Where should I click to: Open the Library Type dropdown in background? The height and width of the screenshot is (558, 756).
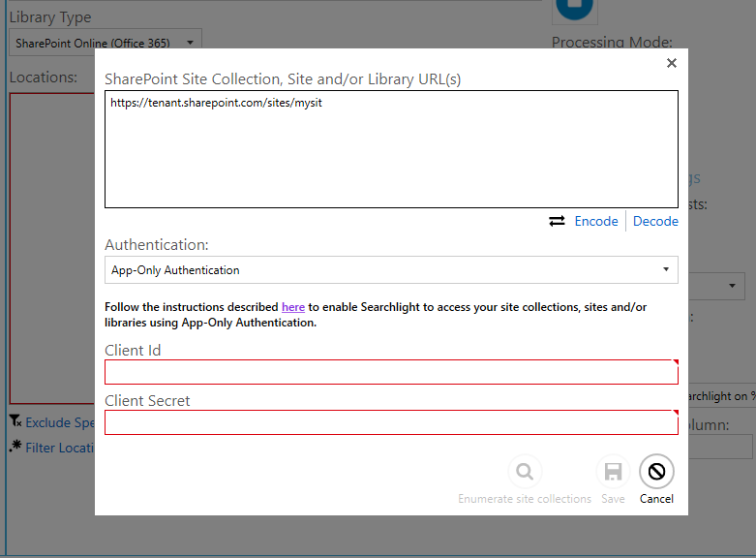[x=106, y=43]
